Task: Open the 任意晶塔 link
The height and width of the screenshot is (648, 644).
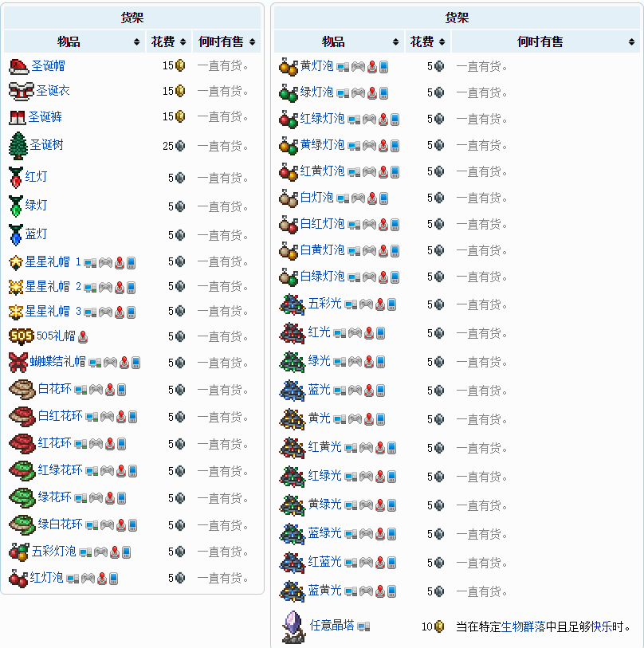Action: pos(332,625)
